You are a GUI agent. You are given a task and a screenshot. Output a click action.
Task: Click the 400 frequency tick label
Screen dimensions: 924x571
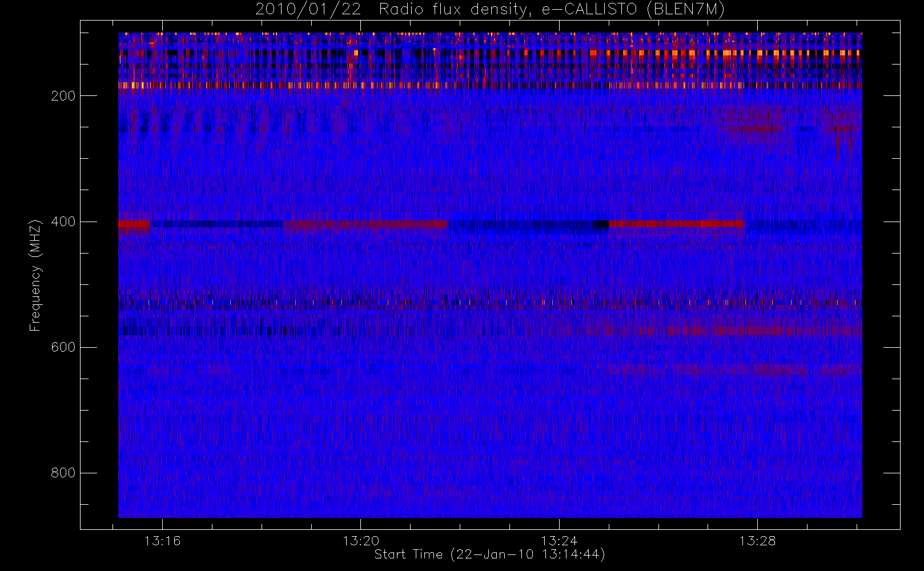coord(63,222)
